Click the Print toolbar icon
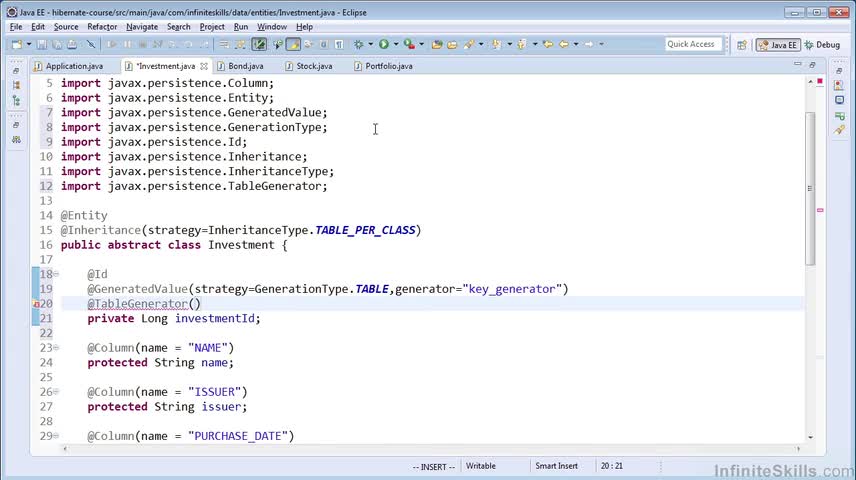Image resolution: width=856 pixels, height=480 pixels. coord(72,44)
